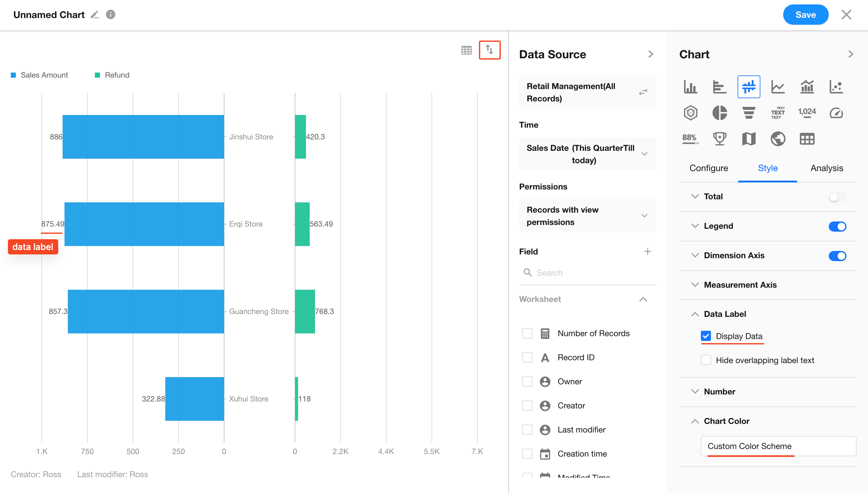The image size is (868, 493).
Task: Select the line chart type icon
Action: pyautogui.click(x=778, y=87)
